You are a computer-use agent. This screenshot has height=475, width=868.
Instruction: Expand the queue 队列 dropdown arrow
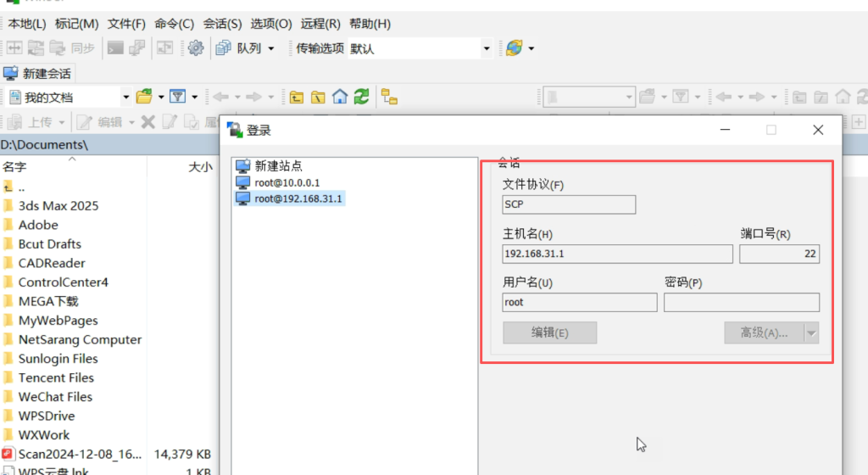click(271, 48)
